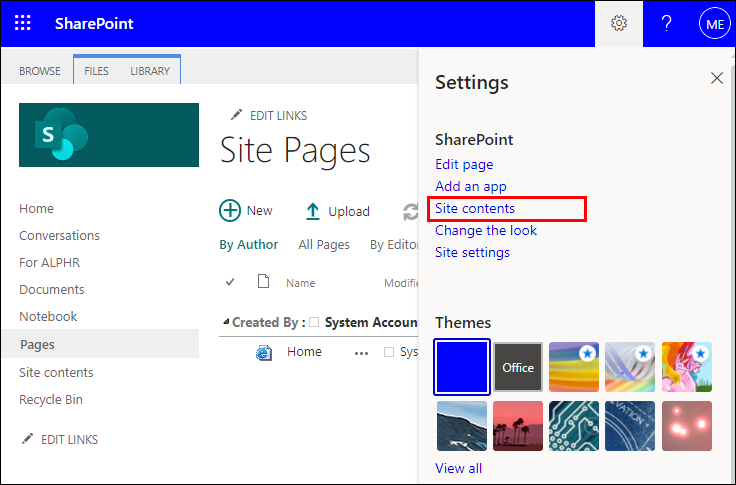Check the System Account presence box in group header

[x=314, y=322]
